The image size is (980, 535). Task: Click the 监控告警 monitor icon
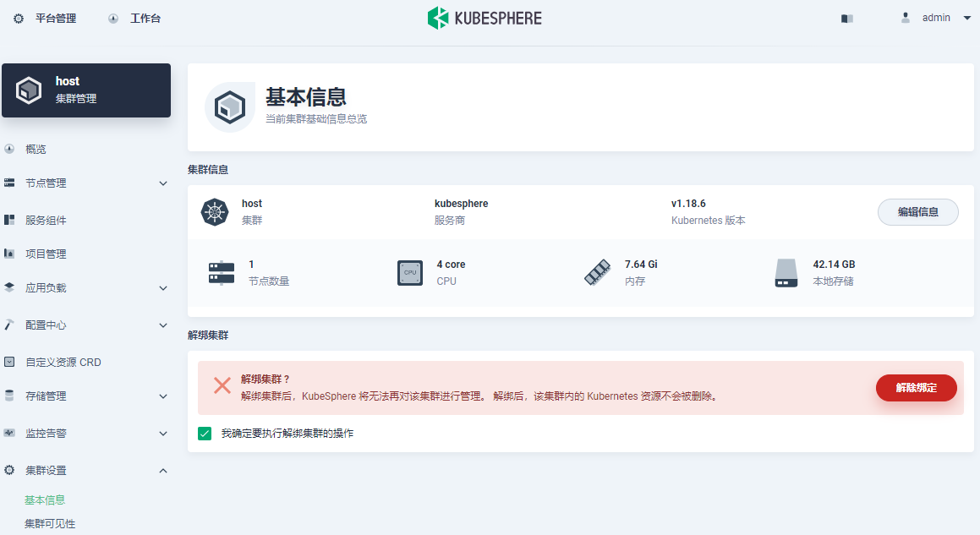[9, 433]
